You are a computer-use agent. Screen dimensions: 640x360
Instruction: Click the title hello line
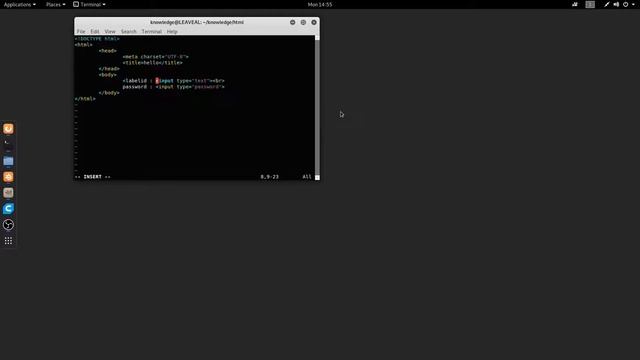click(153, 63)
